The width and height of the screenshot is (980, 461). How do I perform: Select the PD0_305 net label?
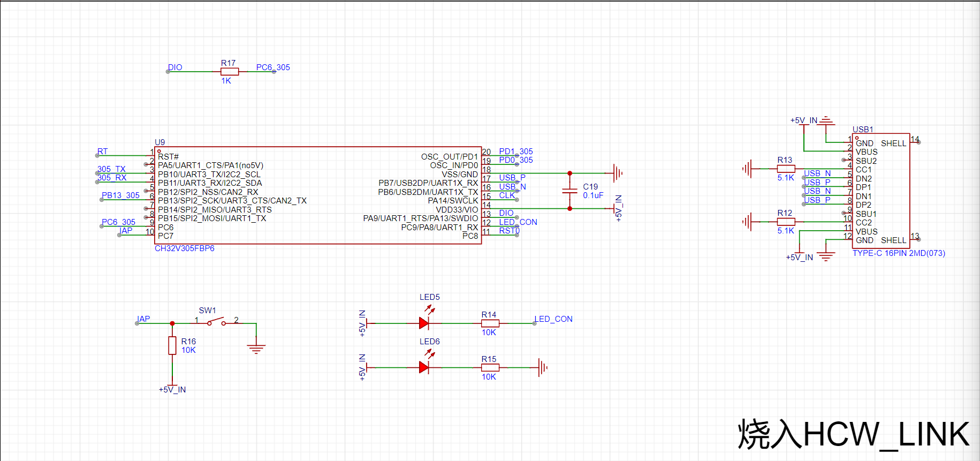pos(516,160)
